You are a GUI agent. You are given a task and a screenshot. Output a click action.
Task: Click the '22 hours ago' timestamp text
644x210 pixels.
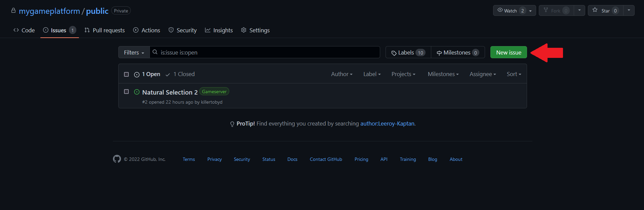tap(179, 102)
